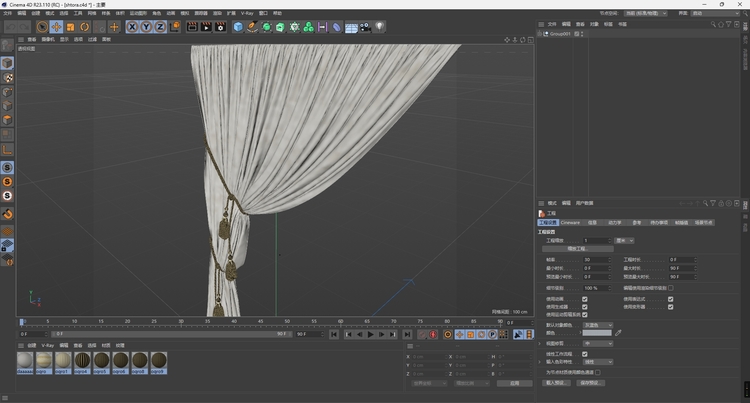Click the Floor/grid environment icon
This screenshot has height=403, width=750.
[351, 28]
